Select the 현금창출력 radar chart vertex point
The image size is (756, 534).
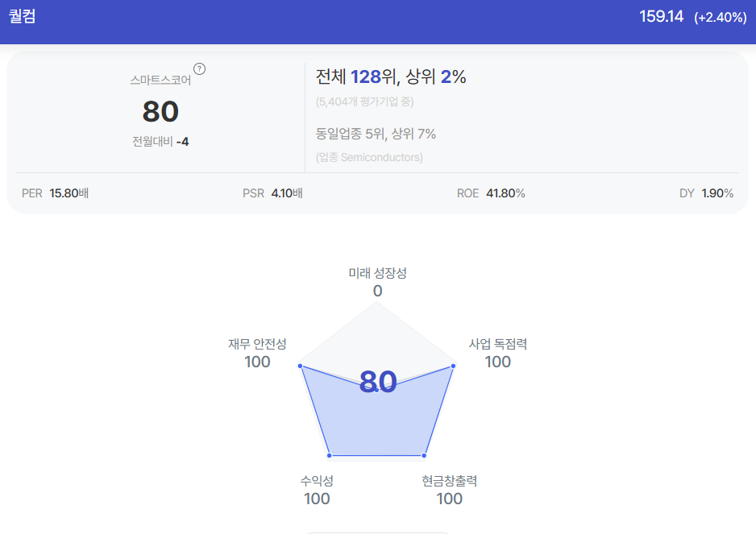(x=424, y=455)
